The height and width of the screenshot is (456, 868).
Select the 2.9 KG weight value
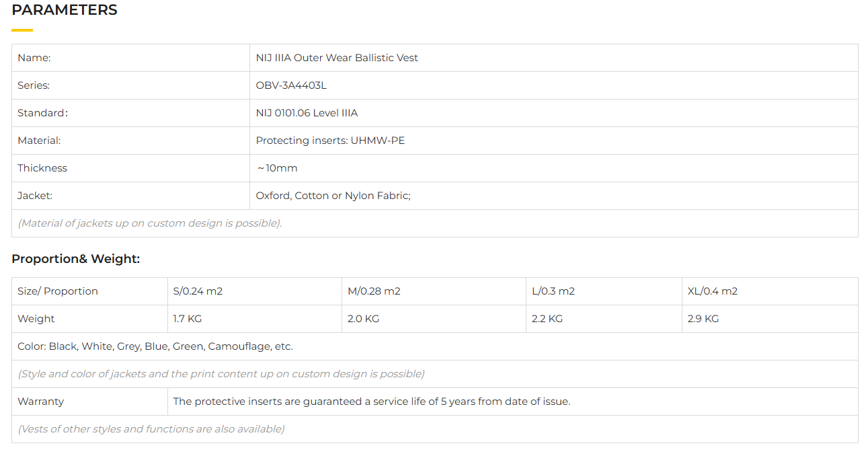(x=703, y=319)
